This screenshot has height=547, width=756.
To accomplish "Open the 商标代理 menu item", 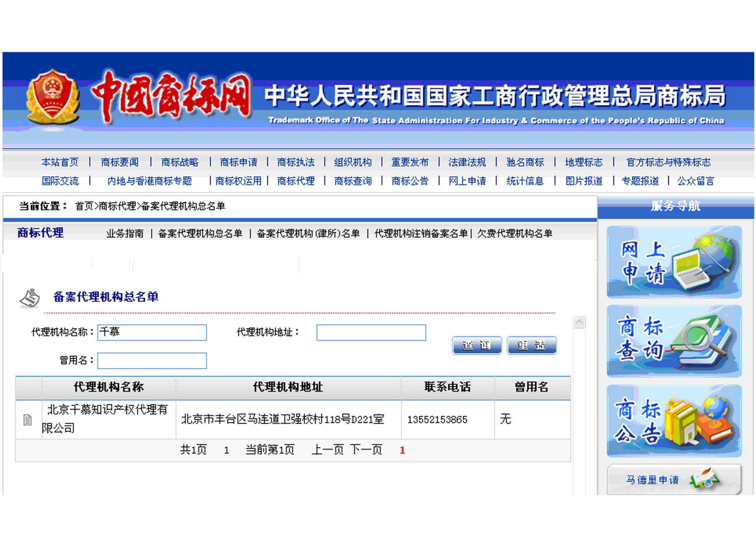I will 295,181.
